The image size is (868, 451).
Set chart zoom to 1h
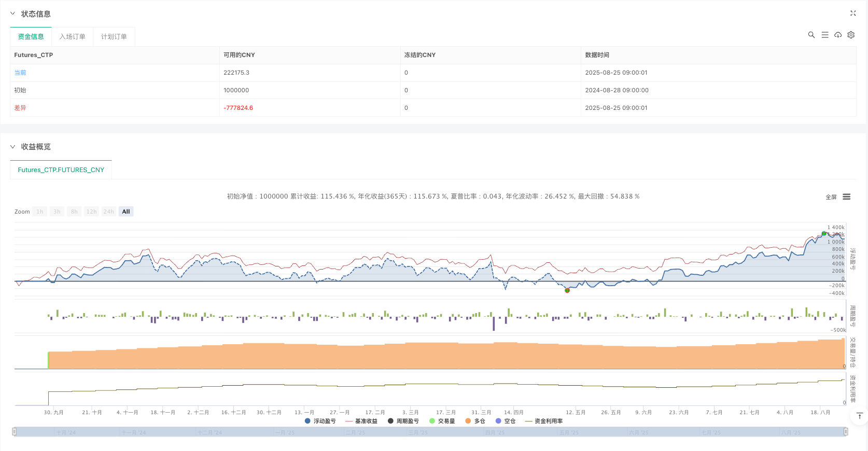(40, 212)
